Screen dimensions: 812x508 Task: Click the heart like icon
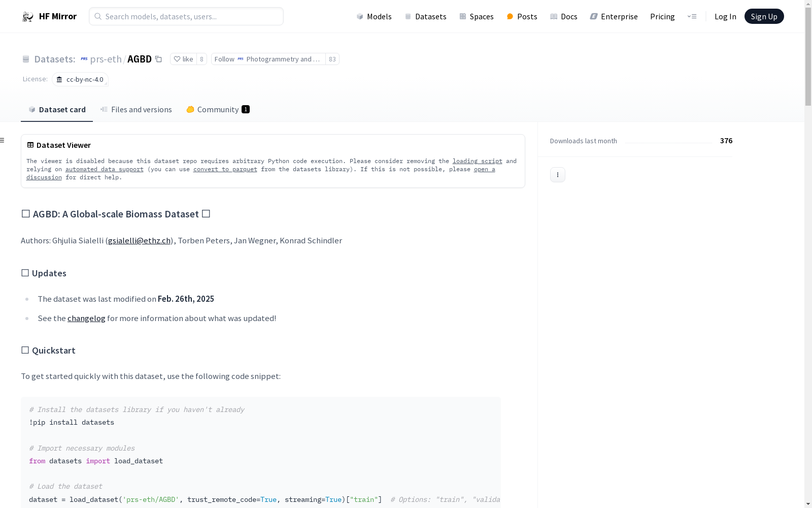177,59
